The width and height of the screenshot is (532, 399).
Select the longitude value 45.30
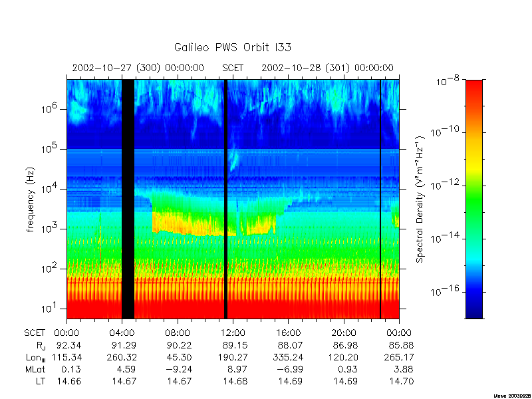point(179,357)
